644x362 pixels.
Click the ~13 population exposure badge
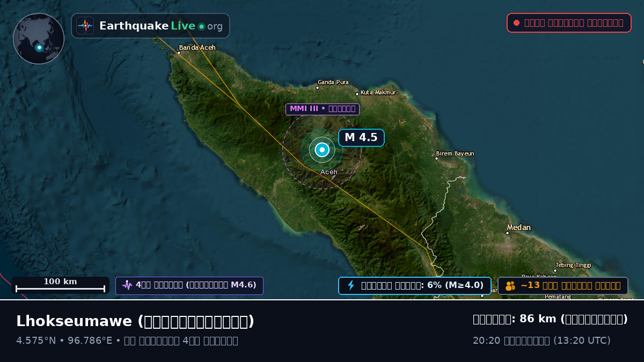563,286
